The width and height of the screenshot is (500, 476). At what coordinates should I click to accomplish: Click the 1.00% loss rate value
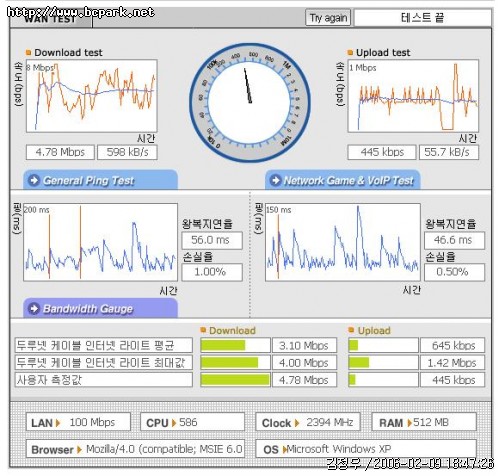point(212,272)
